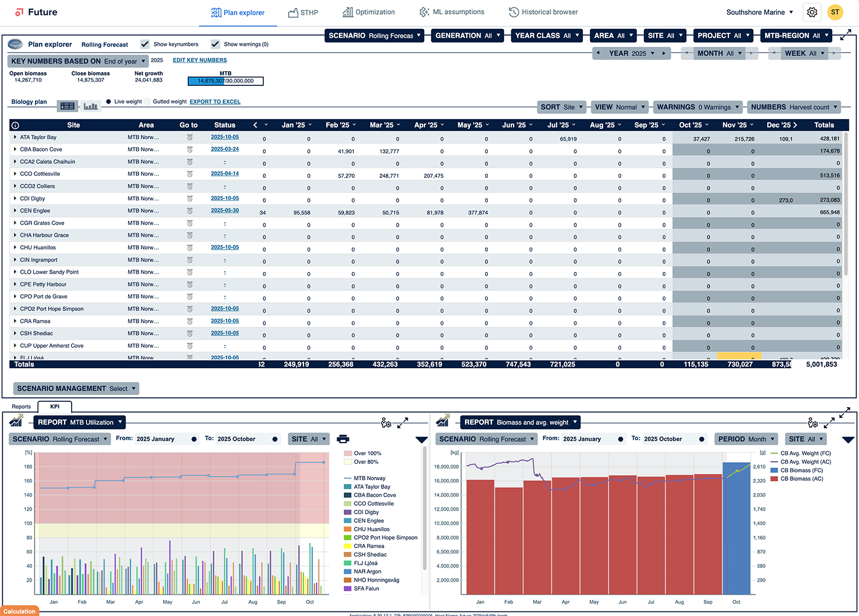Click EDIT KEY NUMBERS link
Screen dimensions: 859x616
pos(200,60)
